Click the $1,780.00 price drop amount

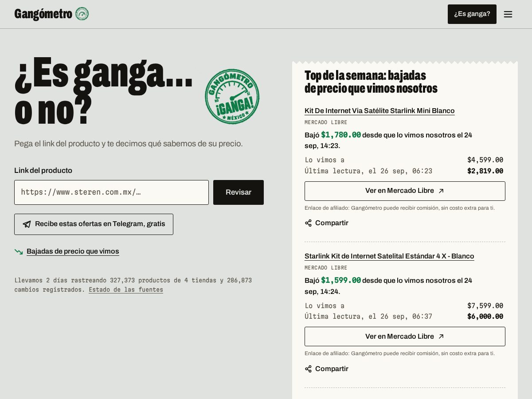click(341, 135)
